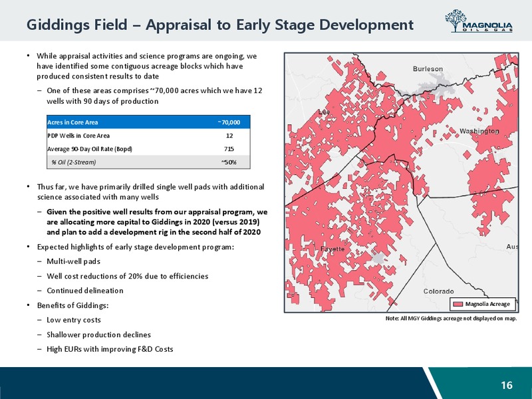
Task: Click the bold text about allocating more capital
Action: [x=157, y=222]
